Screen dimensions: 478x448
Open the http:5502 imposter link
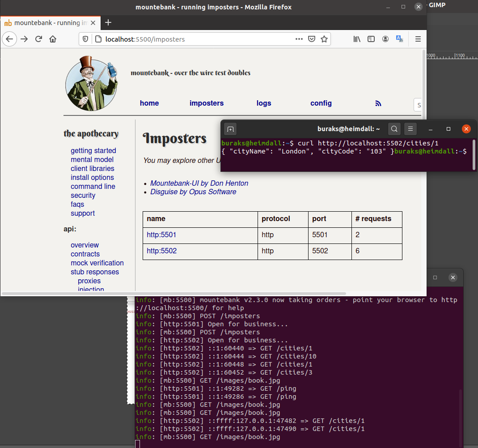click(x=161, y=251)
